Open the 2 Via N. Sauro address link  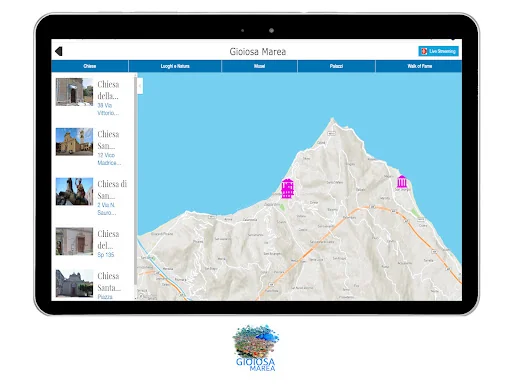click(x=107, y=209)
